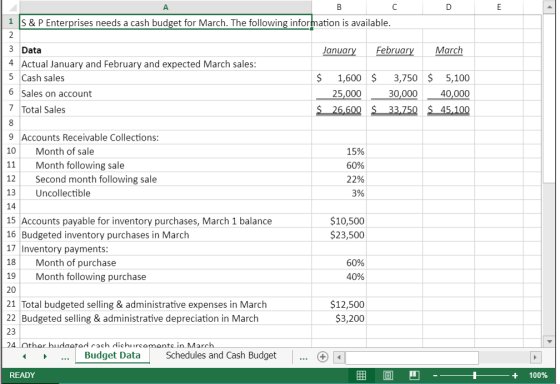Select column A header
Image resolution: width=560 pixels, height=384 pixels.
pos(165,7)
